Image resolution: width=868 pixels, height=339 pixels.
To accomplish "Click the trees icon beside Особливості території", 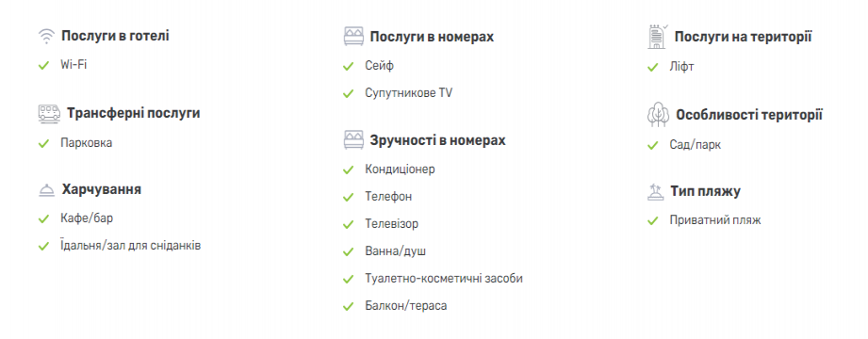I will click(x=658, y=115).
